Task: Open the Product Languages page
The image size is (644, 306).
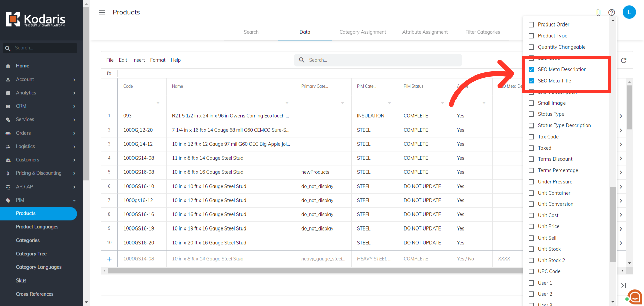Action: [37, 227]
